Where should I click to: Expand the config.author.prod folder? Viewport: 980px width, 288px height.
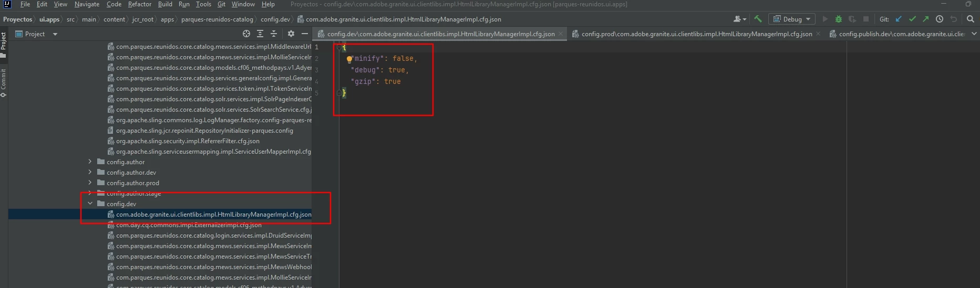tap(90, 183)
